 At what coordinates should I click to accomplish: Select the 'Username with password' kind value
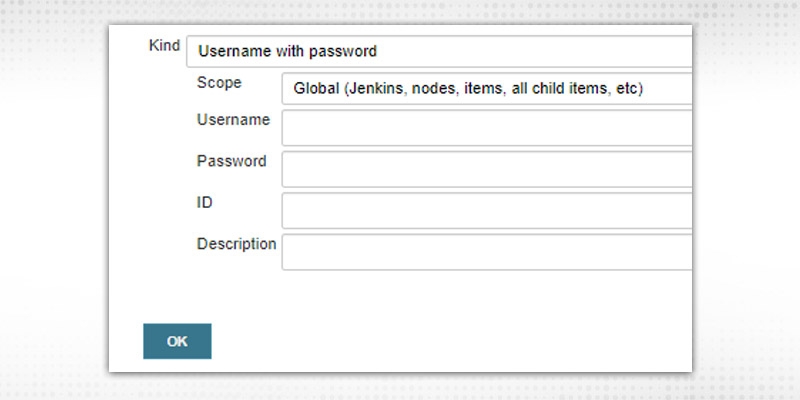288,50
